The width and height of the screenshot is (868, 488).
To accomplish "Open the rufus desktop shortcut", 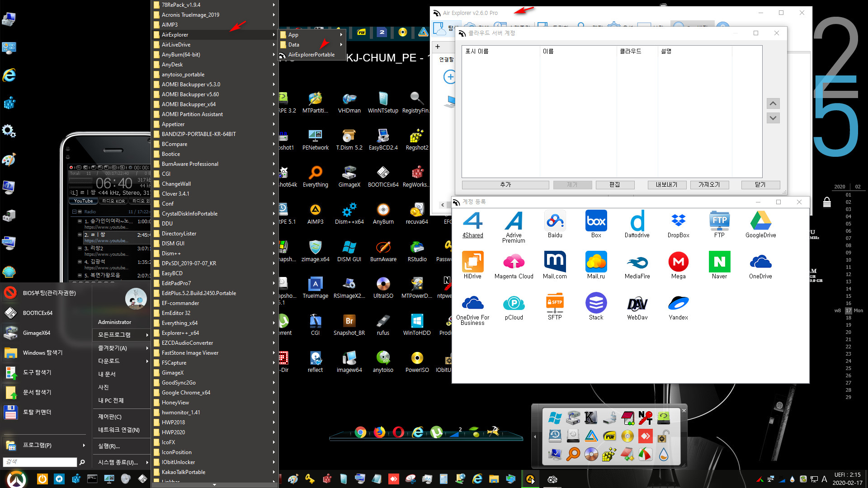I will [383, 324].
